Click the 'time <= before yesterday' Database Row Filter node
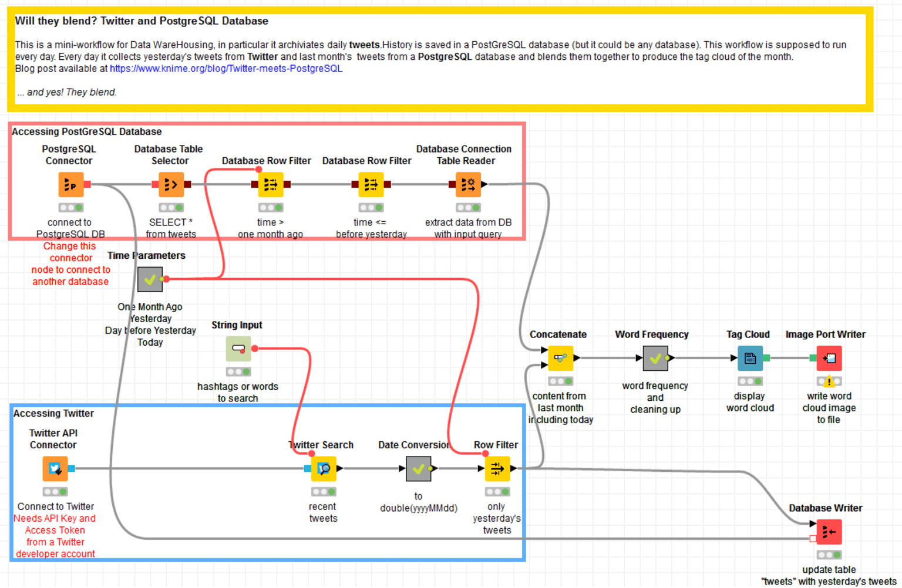Screen dimensions: 902x588 [371, 185]
